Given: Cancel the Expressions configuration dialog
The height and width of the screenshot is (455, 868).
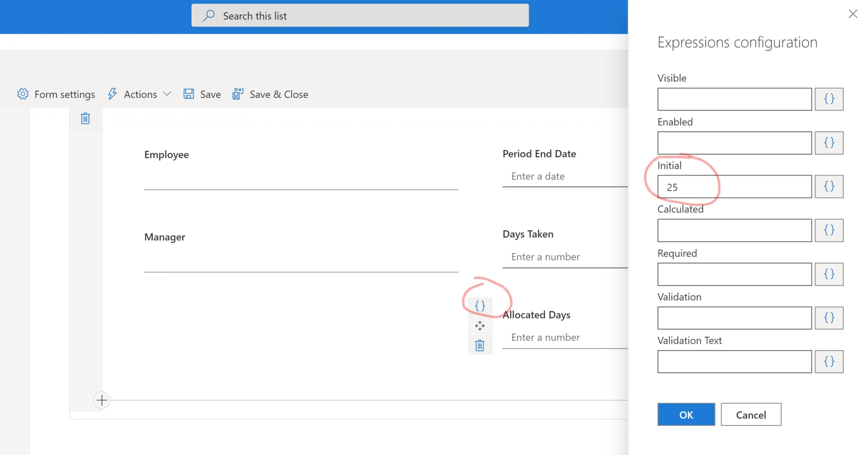Looking at the screenshot, I should pyautogui.click(x=751, y=414).
